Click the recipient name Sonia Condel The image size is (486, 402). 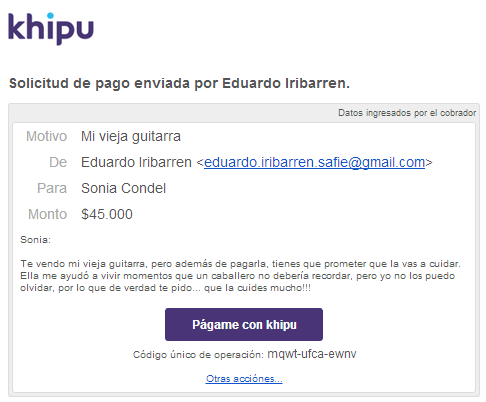[x=123, y=188]
